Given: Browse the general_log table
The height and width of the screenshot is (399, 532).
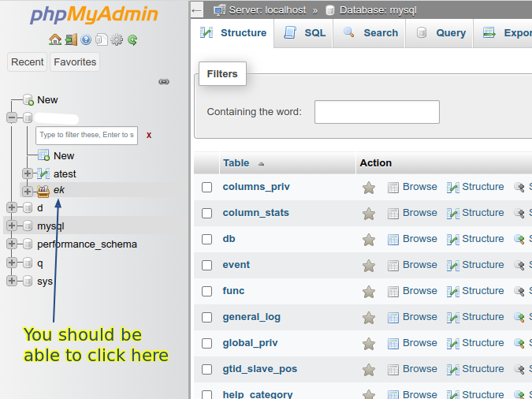Looking at the screenshot, I should 412,317.
